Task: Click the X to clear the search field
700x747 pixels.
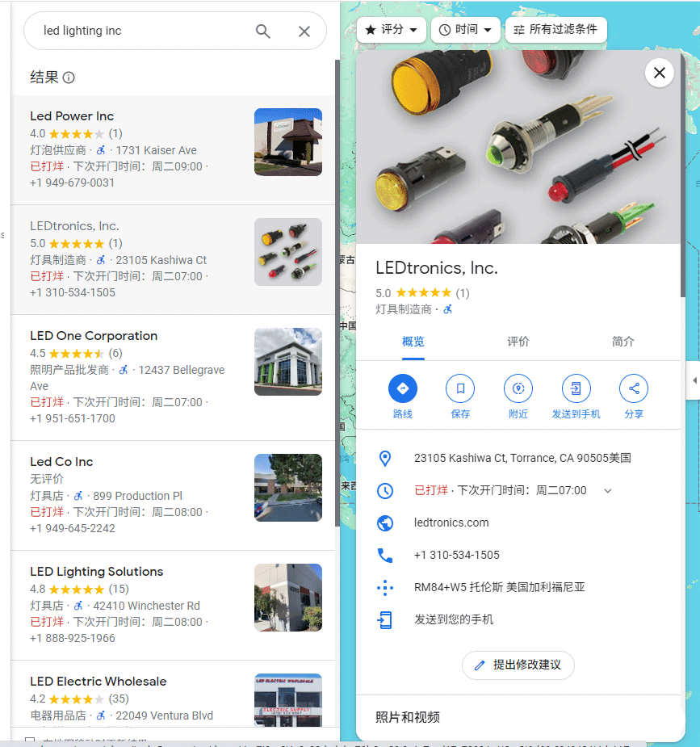Action: (x=304, y=31)
